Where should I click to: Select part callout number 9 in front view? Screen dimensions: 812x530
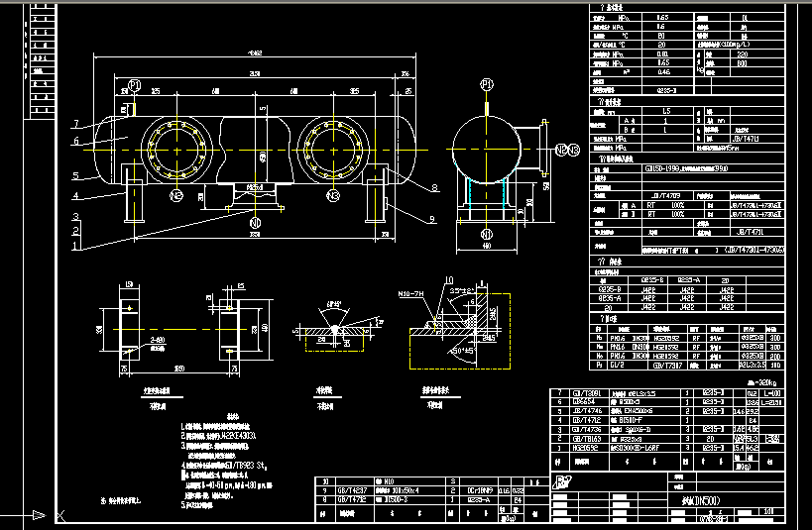tap(432, 220)
